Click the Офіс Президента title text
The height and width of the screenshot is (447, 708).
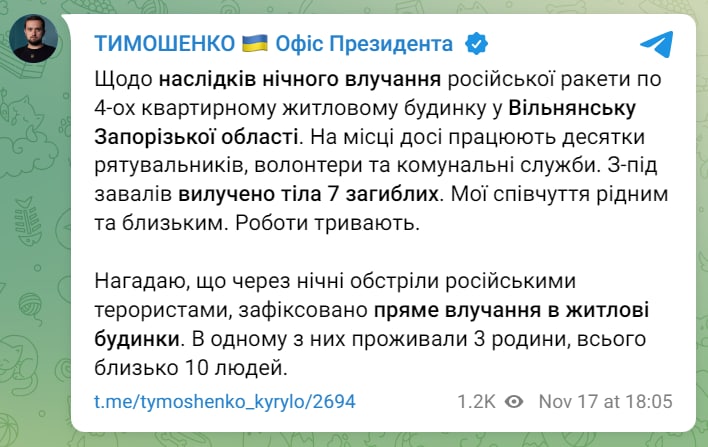coord(364,45)
